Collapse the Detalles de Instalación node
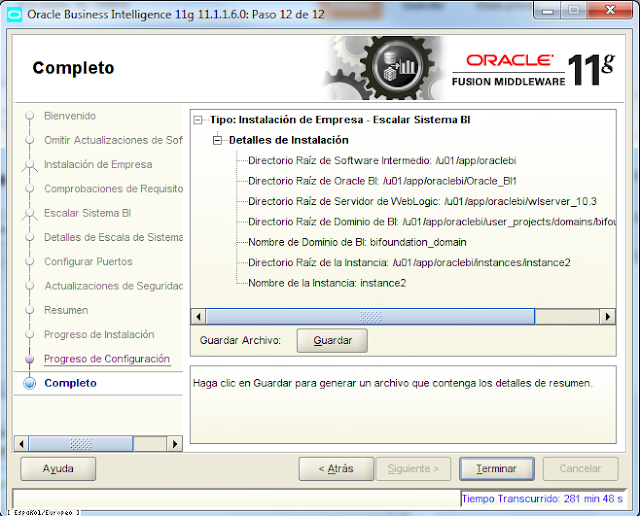640x516 pixels. [217, 140]
